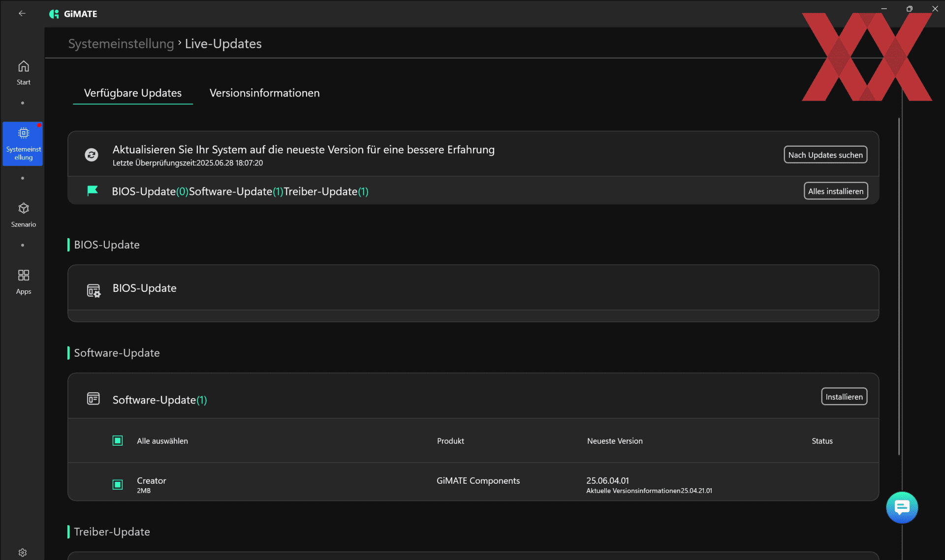Image resolution: width=945 pixels, height=560 pixels.
Task: Expand the BIOS-Update card
Action: [473, 293]
